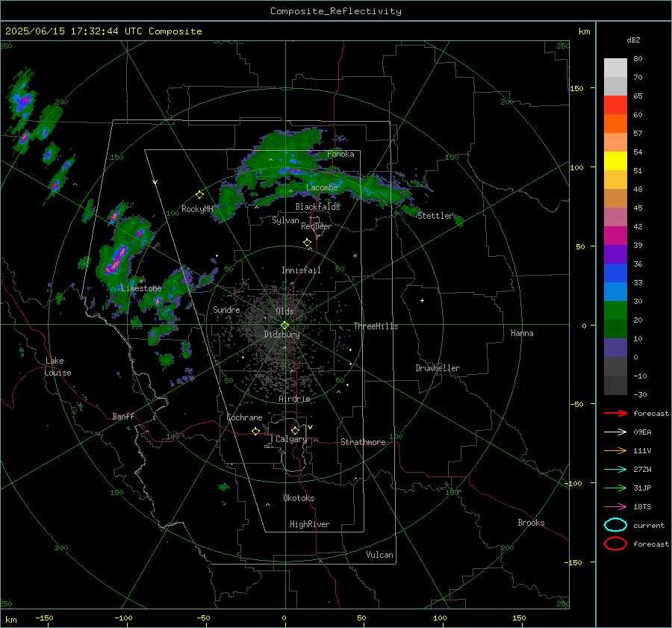Select the Limestone label
The height and width of the screenshot is (628, 672).
click(x=141, y=288)
